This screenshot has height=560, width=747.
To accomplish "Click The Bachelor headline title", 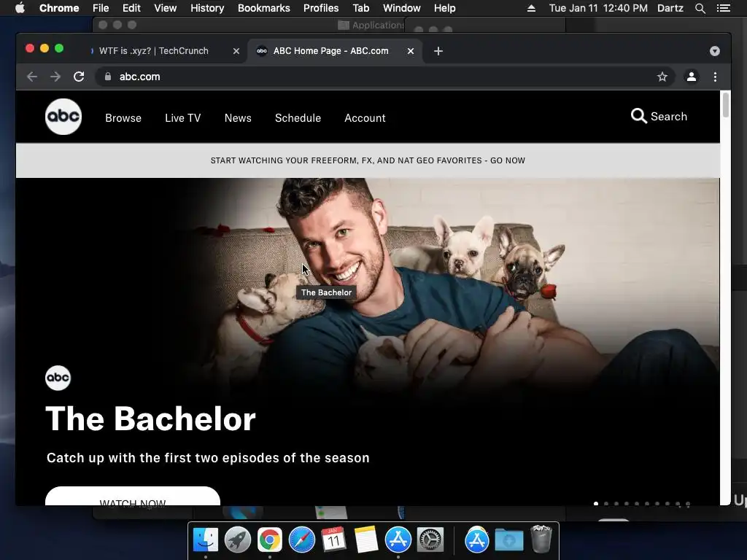I will click(150, 419).
